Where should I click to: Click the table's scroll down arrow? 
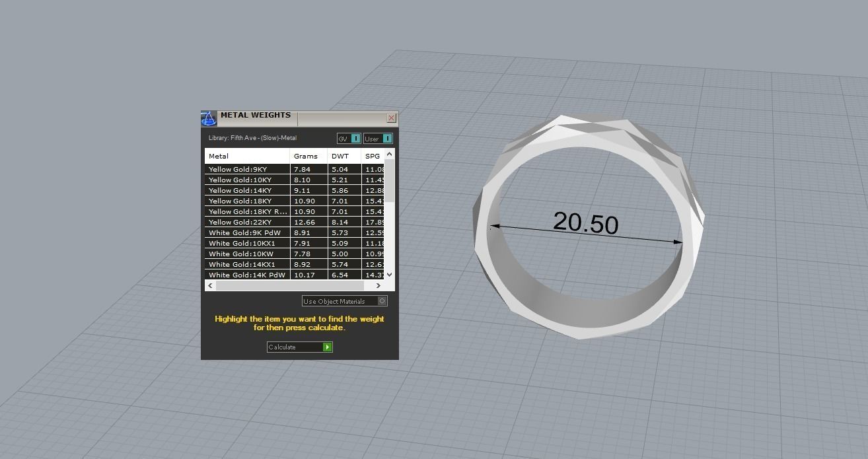[x=389, y=274]
